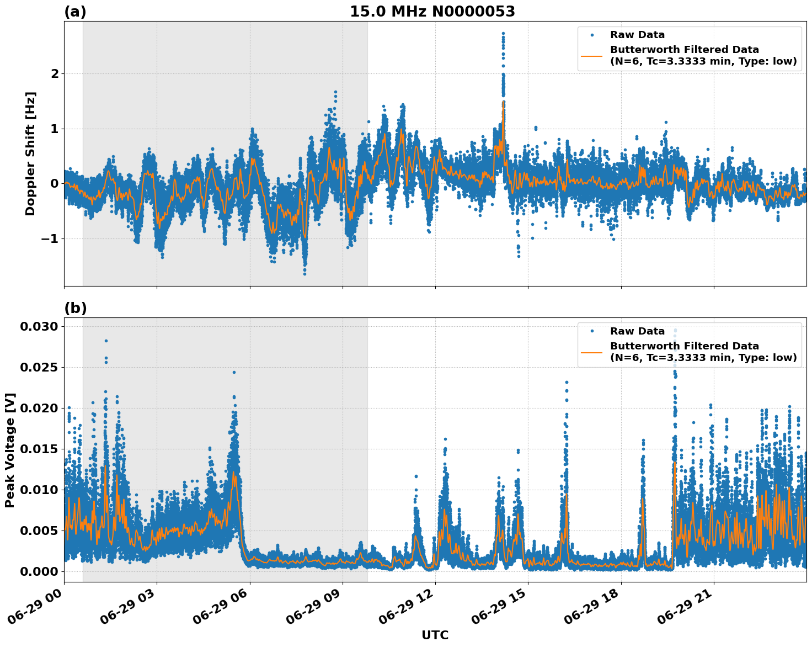
Task: Select the panel (b) label tab
Action: 76,307
